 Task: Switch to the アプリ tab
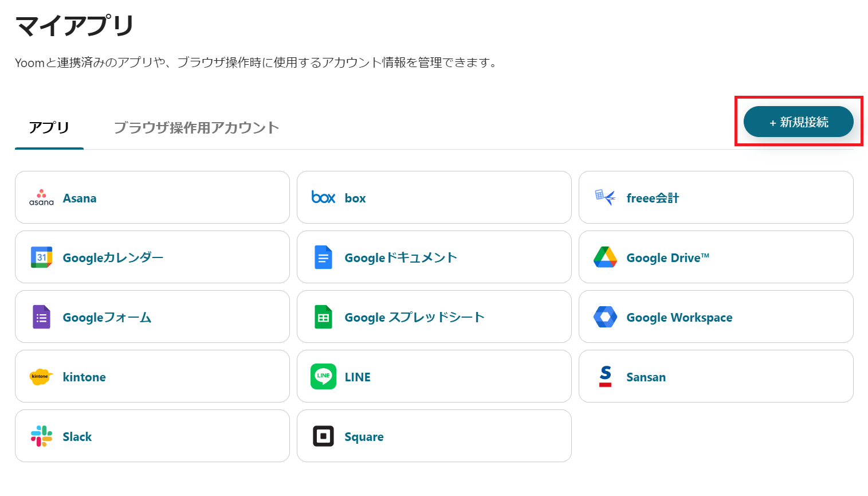[x=49, y=127]
